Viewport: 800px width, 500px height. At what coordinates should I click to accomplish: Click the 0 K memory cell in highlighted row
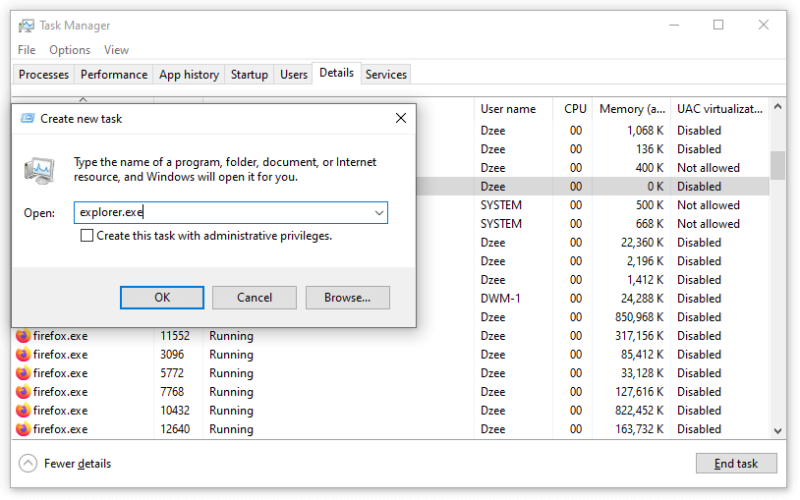656,187
